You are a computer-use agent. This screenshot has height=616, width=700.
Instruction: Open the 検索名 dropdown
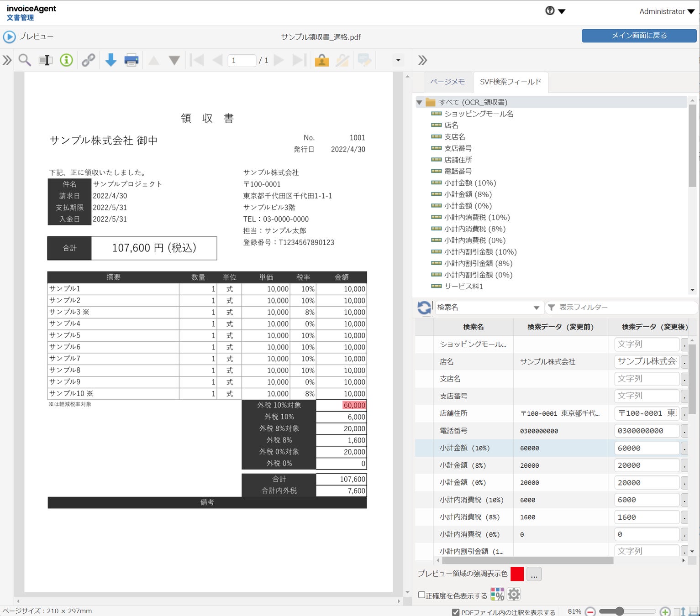tap(488, 308)
